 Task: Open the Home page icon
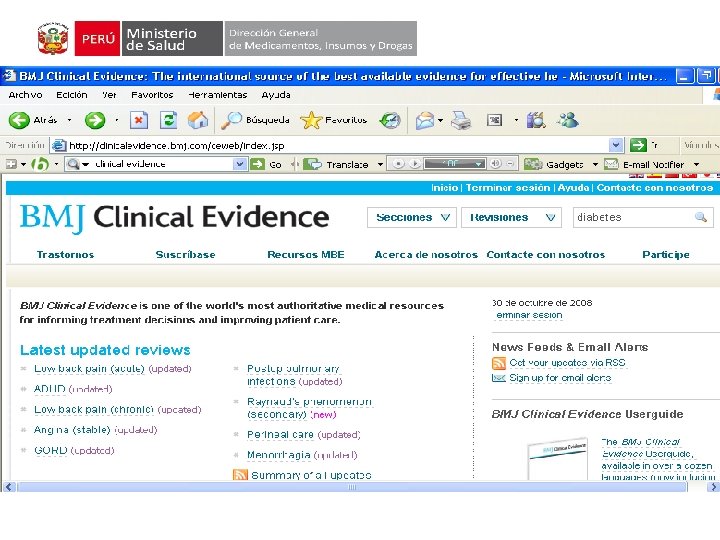tap(198, 120)
